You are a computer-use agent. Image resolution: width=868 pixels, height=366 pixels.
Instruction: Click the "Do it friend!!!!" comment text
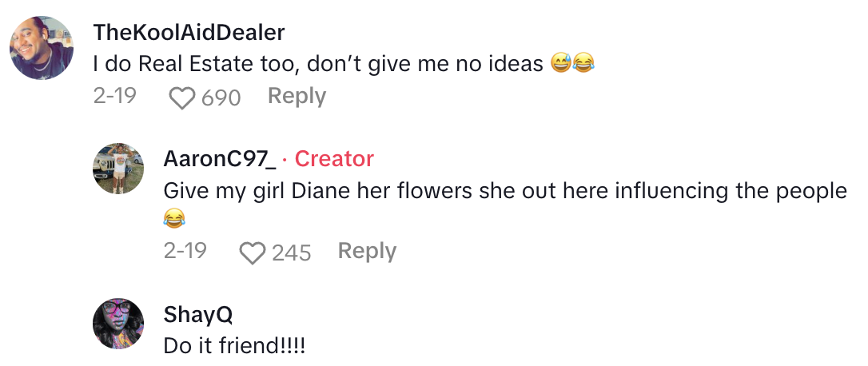click(234, 346)
